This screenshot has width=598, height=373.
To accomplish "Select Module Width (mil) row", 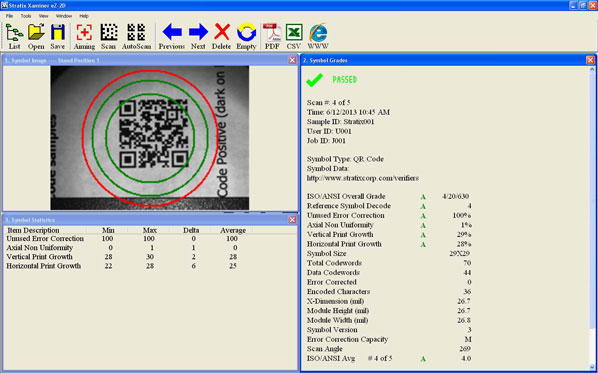I will click(x=389, y=320).
